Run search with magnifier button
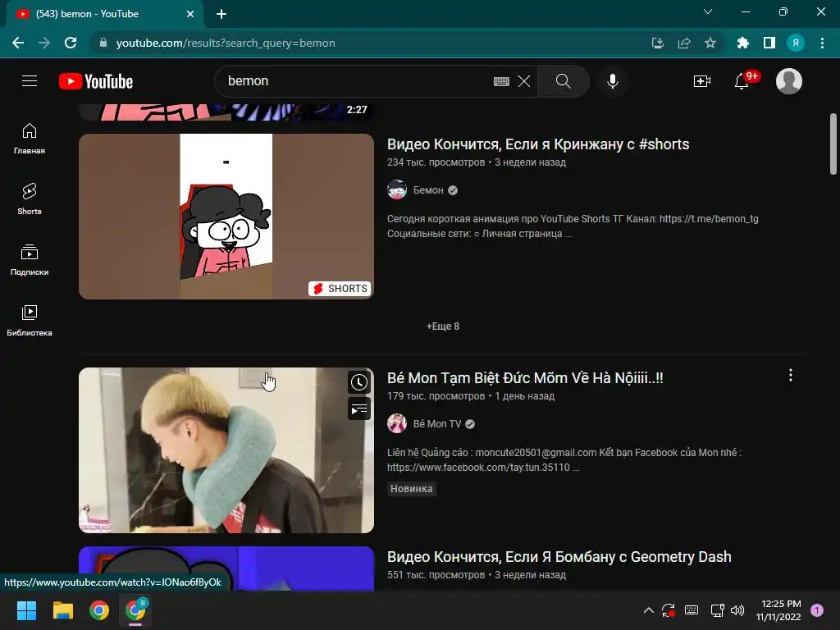 (x=563, y=81)
